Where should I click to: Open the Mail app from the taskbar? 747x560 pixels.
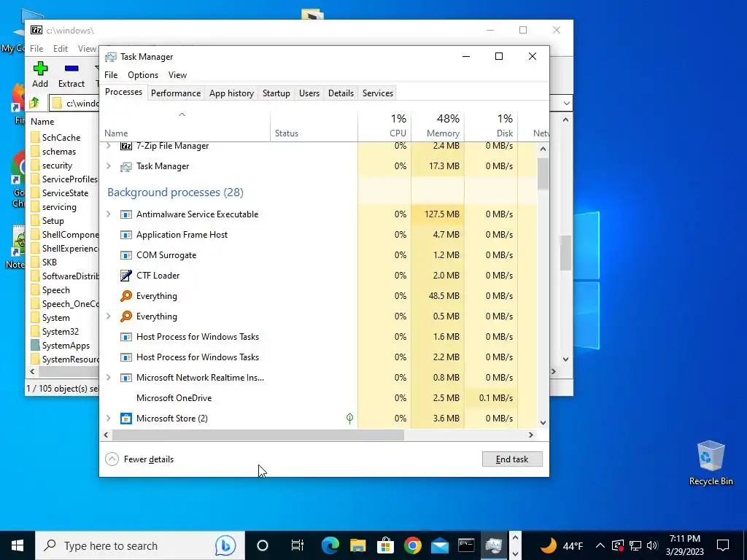440,545
